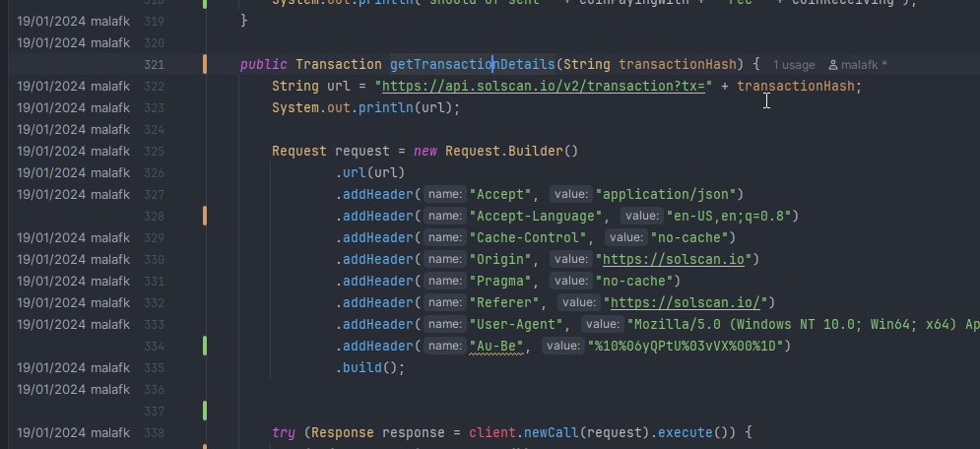Click line number 337 in the gutter
Viewport: 980px width, 449px height.
pyautogui.click(x=154, y=412)
